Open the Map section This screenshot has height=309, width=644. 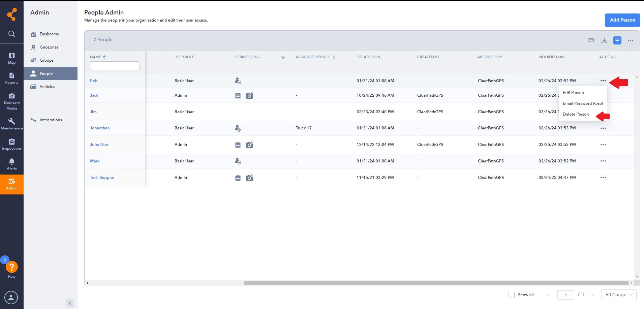(12, 58)
